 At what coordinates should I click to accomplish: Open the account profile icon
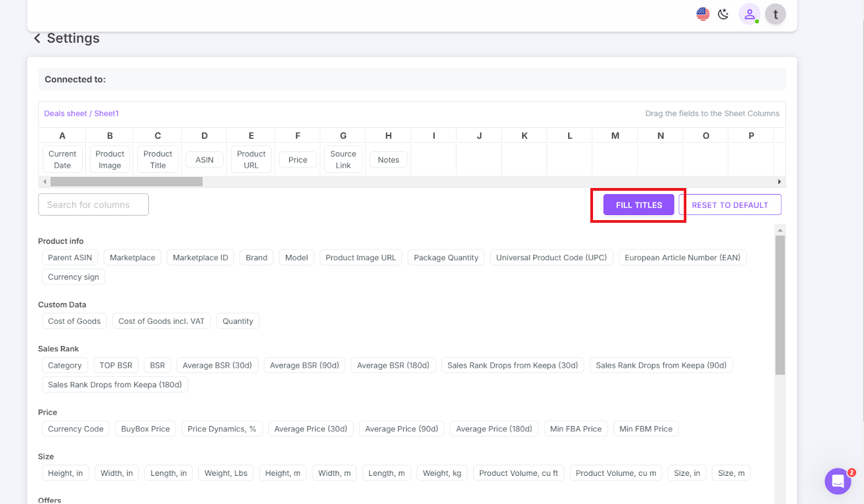point(749,13)
